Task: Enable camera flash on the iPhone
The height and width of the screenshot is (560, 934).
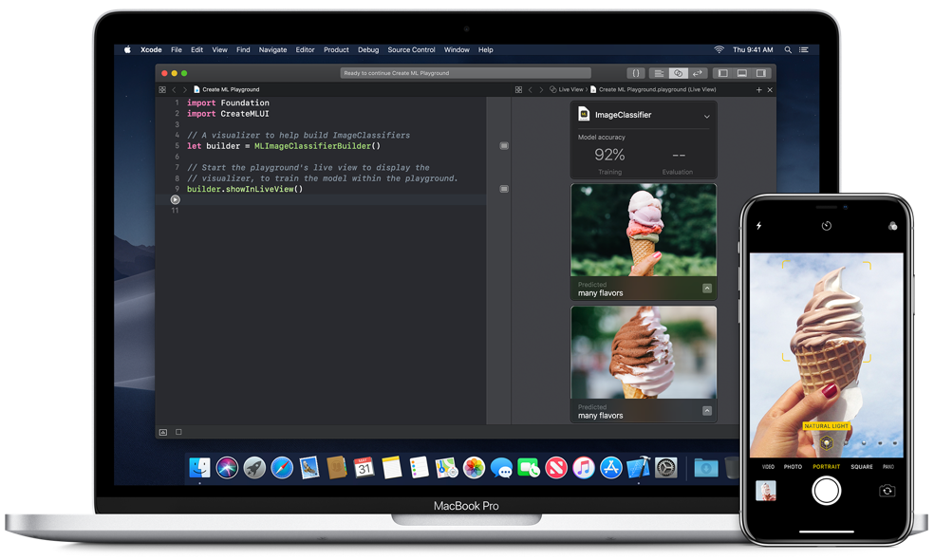Action: click(x=757, y=225)
